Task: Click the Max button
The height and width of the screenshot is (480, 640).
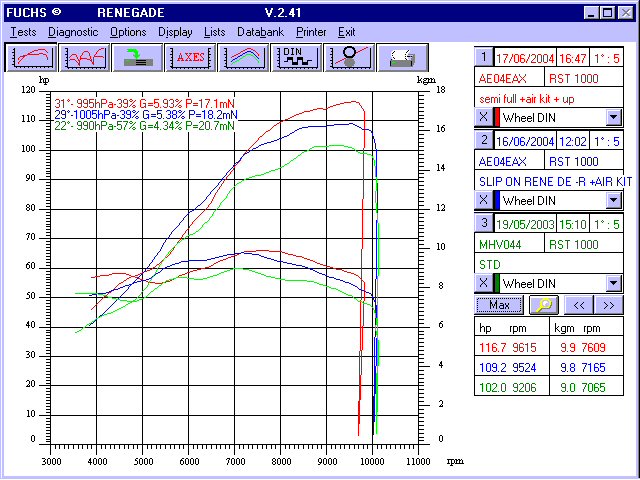Action: 499,305
